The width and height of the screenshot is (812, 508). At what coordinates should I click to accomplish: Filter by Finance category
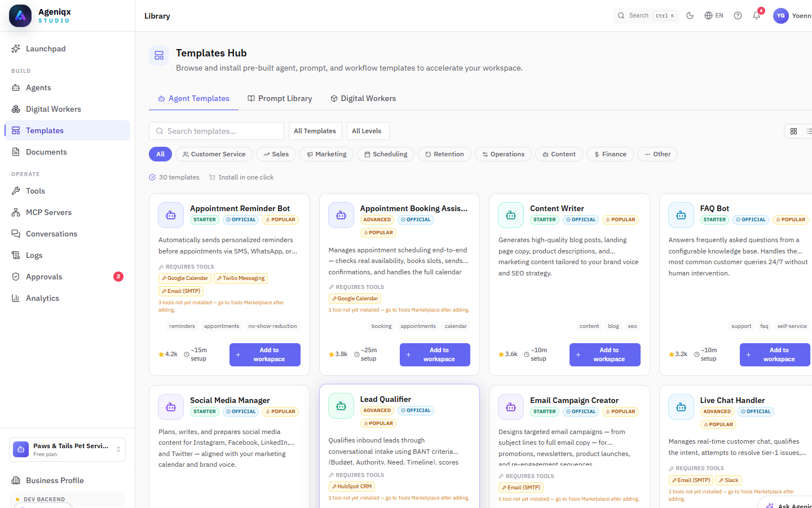(610, 154)
